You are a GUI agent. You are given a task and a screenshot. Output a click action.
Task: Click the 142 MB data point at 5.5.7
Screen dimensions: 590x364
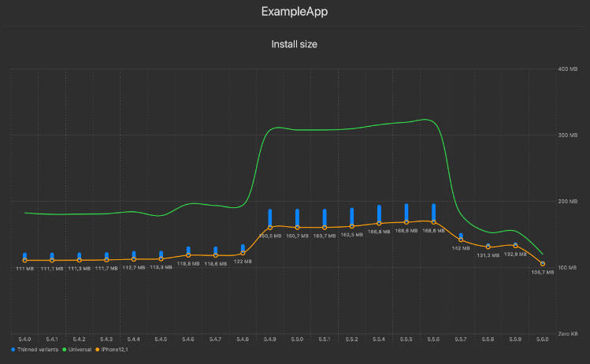(461, 240)
